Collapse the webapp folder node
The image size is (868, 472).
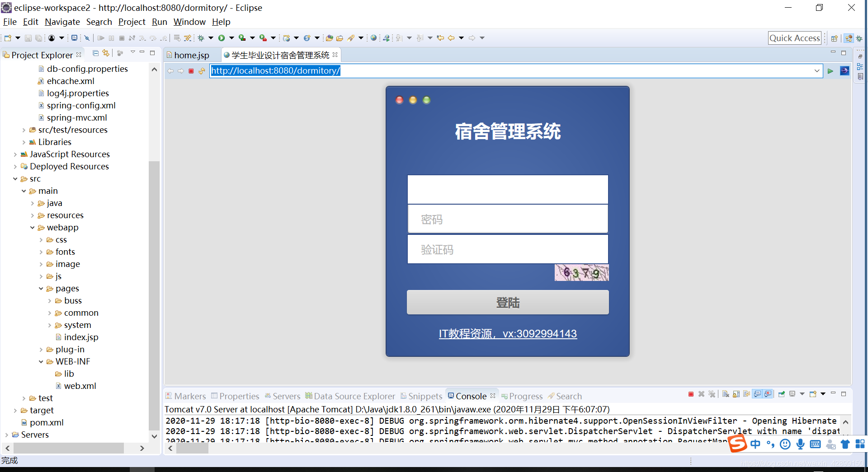33,228
